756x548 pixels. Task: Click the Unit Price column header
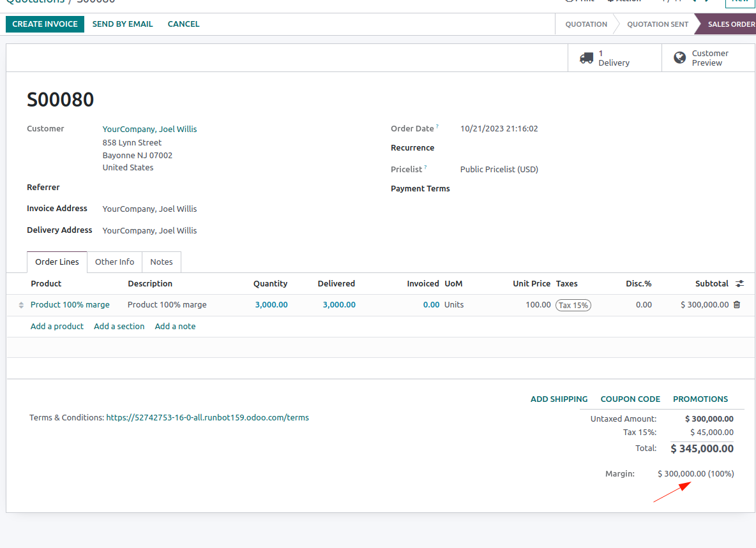pyautogui.click(x=531, y=284)
